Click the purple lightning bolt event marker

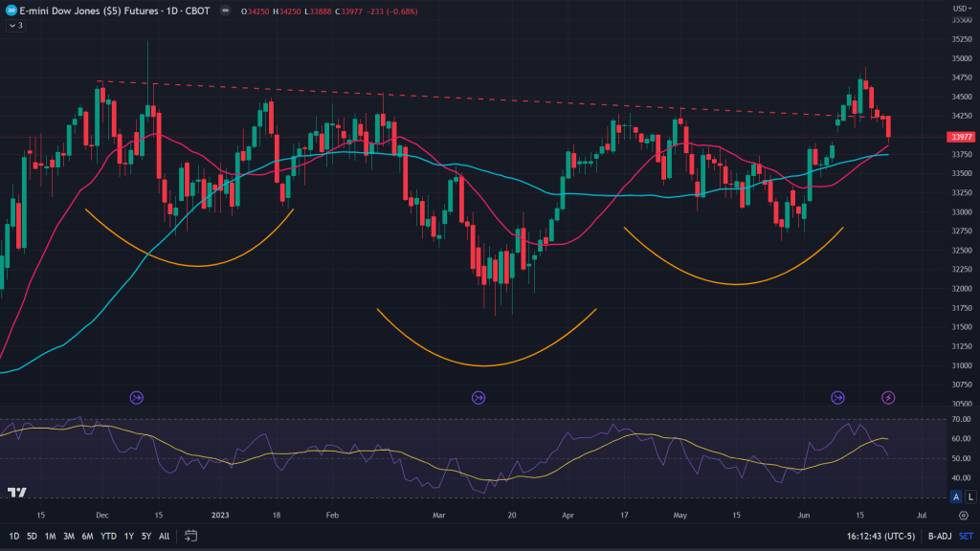(888, 397)
